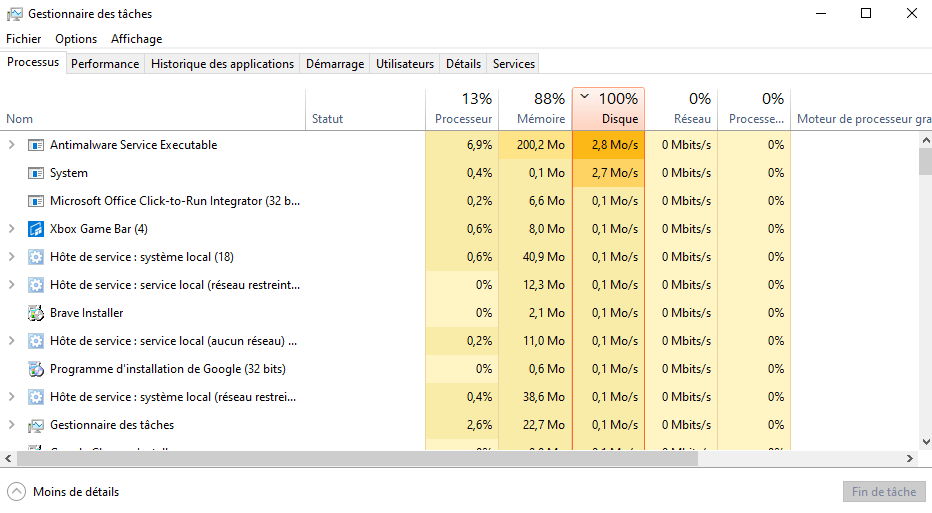Click the Brave Installer icon
The image size is (932, 513).
pyautogui.click(x=36, y=313)
